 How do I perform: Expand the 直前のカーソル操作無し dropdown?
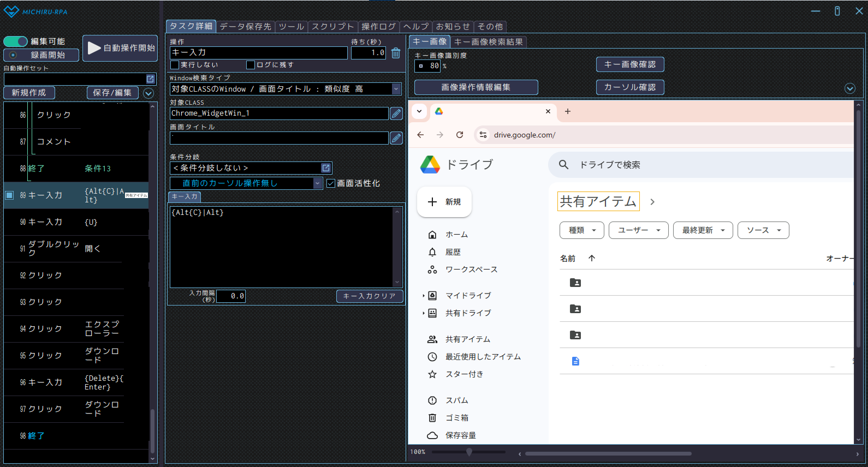click(x=318, y=183)
